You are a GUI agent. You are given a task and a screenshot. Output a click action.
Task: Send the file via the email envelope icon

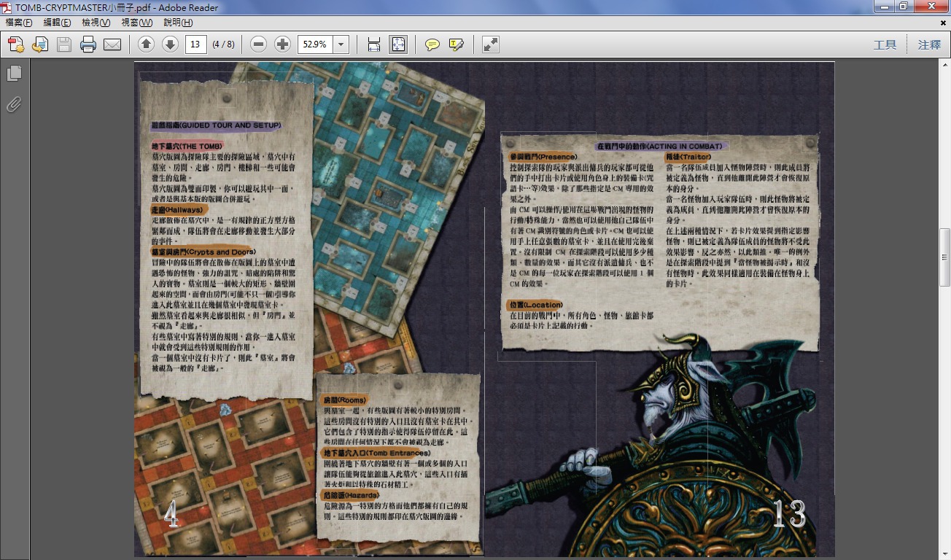112,44
